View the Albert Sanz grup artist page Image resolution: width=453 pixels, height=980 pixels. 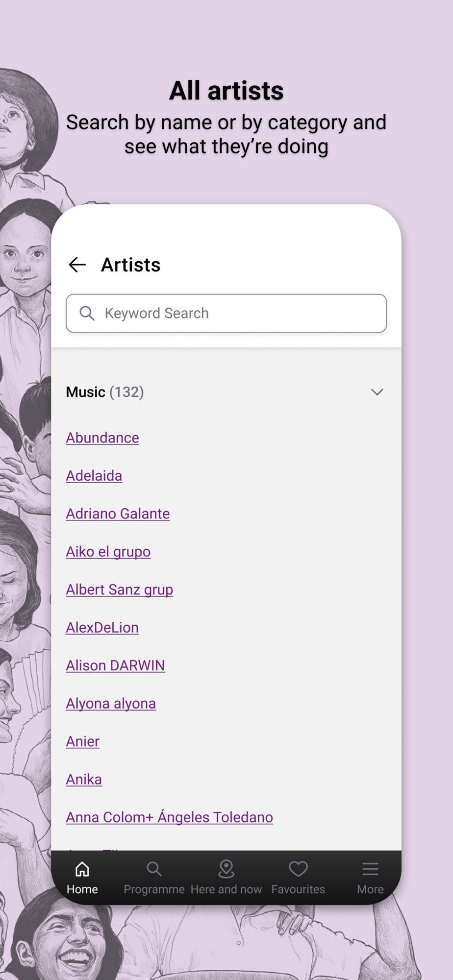pos(120,589)
